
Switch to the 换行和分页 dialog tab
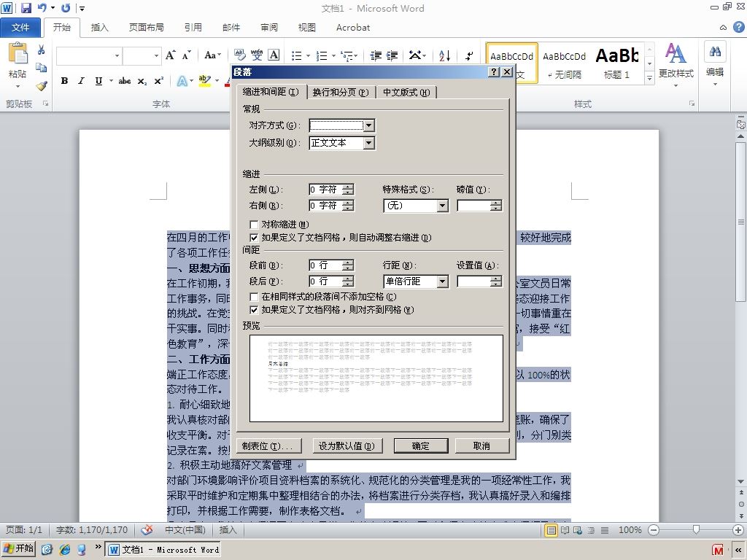click(341, 93)
